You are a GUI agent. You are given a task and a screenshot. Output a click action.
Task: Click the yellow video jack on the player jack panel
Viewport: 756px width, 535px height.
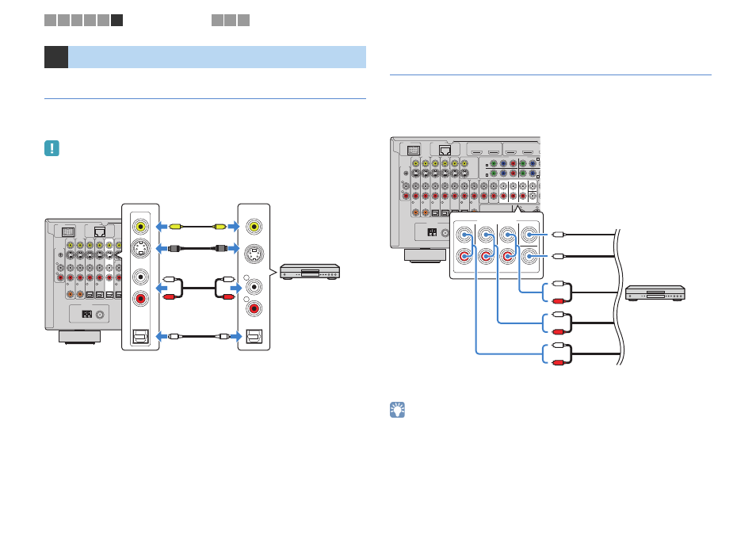[x=254, y=226]
